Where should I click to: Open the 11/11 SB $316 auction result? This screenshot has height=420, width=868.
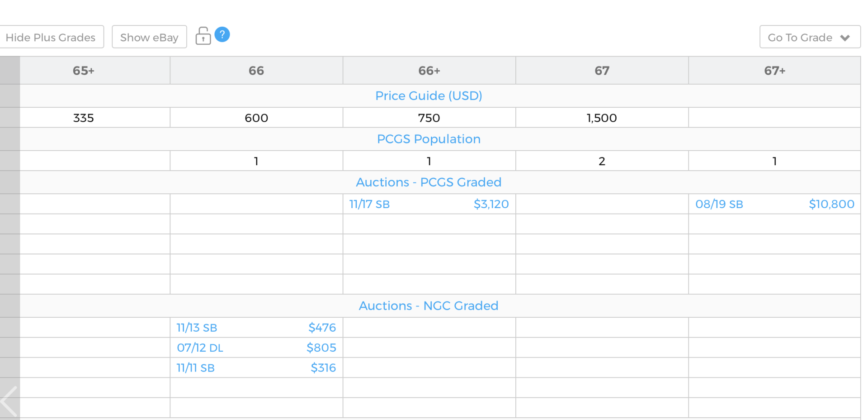[x=256, y=367]
